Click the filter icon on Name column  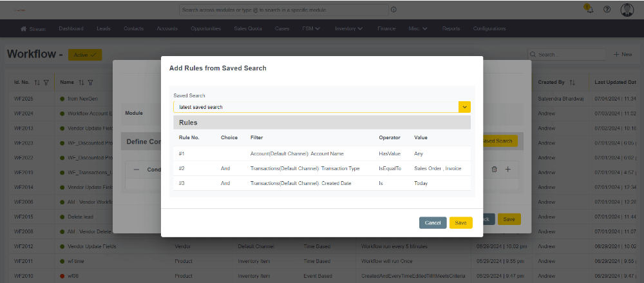coord(90,83)
